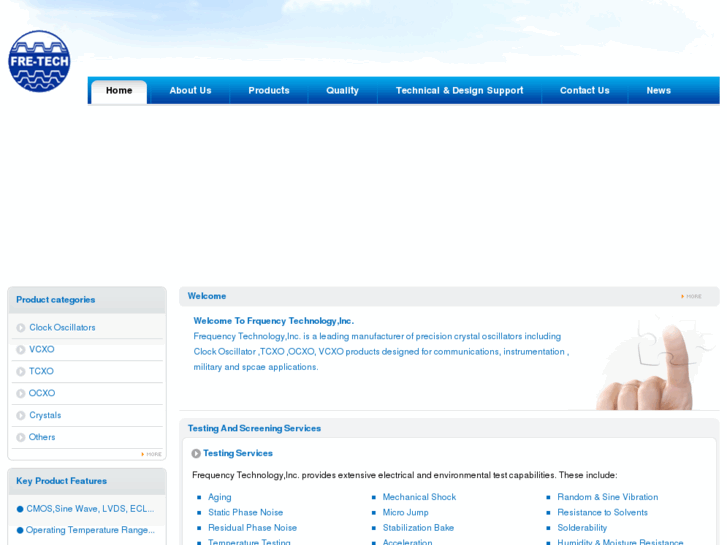Open the Solderability link
This screenshot has height=545, width=727.
[582, 527]
